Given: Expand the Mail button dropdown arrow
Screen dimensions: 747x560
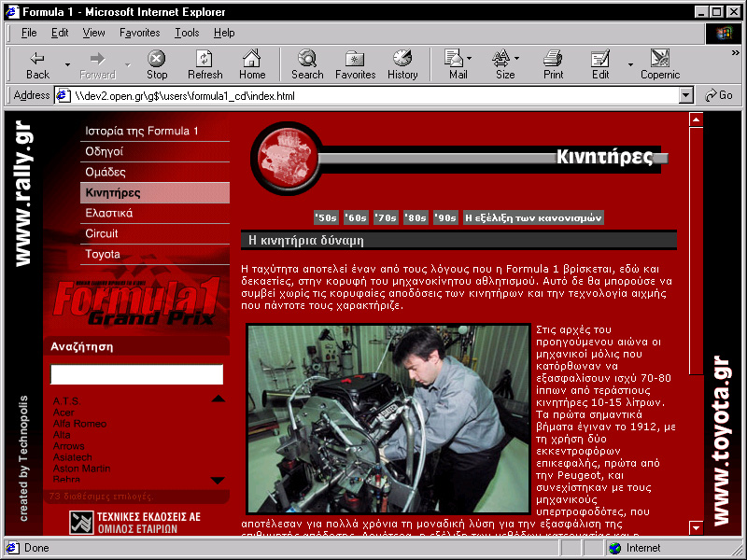Looking at the screenshot, I should (470, 58).
